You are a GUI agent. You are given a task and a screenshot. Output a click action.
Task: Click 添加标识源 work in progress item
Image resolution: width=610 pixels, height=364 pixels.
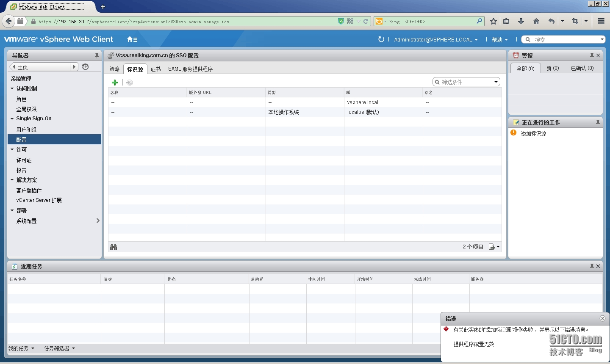[x=533, y=133]
